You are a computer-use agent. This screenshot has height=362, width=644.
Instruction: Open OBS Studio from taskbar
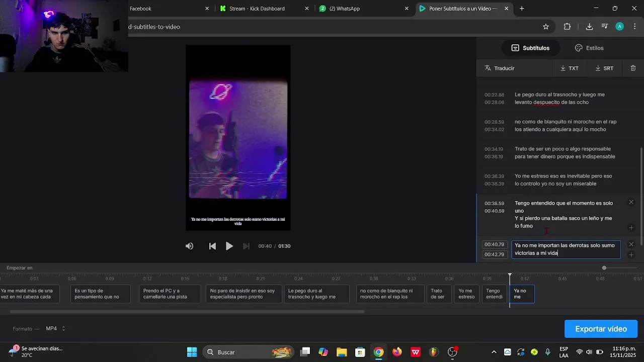453,352
